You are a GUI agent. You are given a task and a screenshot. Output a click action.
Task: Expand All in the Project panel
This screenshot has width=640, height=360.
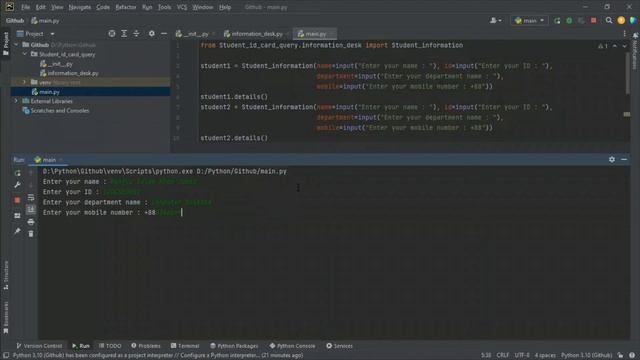tap(124, 34)
